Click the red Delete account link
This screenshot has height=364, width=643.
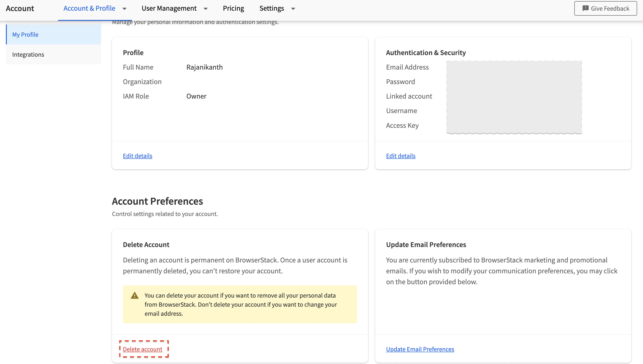point(143,349)
